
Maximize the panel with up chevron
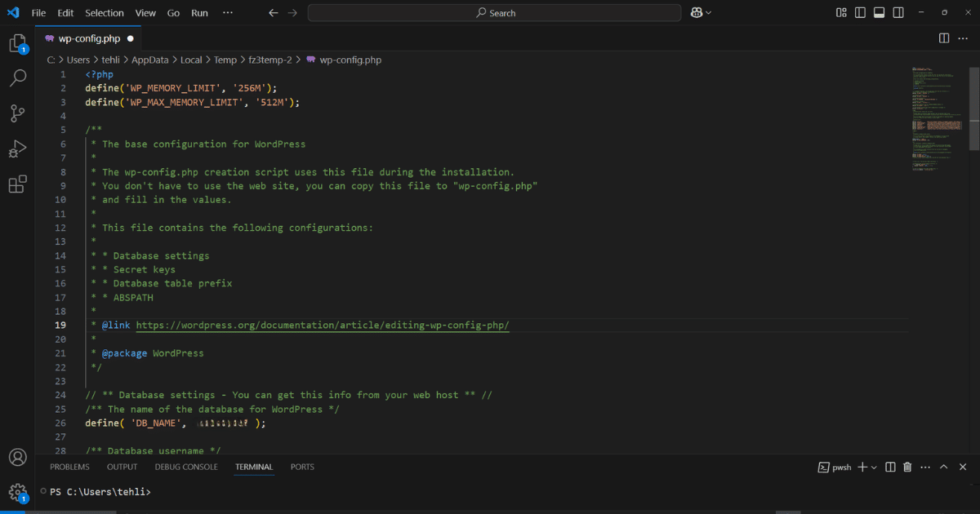(943, 467)
